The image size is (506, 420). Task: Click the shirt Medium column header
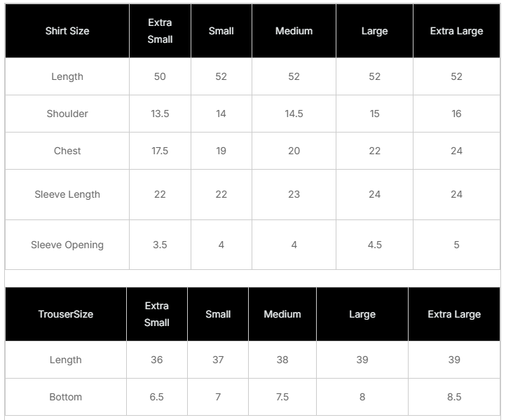click(x=294, y=31)
